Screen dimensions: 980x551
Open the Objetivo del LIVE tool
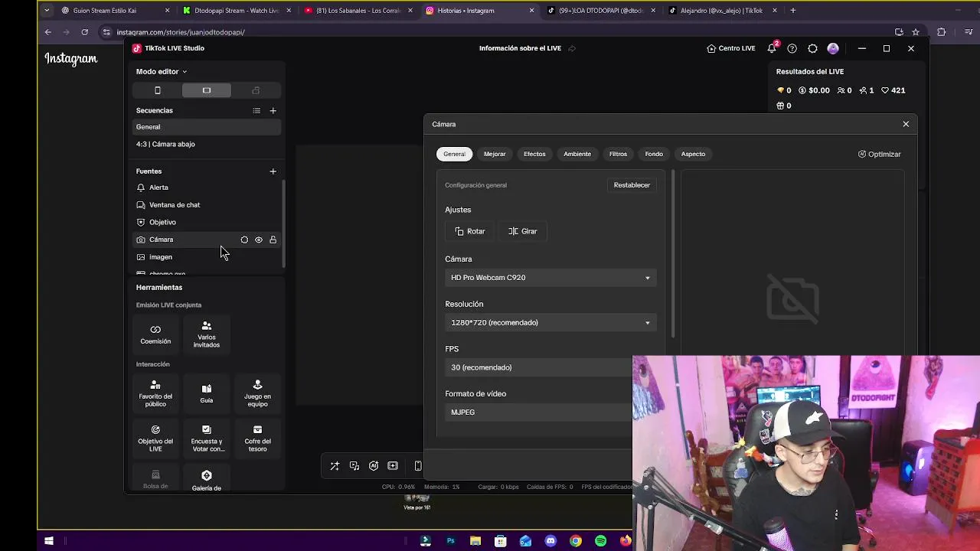pyautogui.click(x=155, y=439)
